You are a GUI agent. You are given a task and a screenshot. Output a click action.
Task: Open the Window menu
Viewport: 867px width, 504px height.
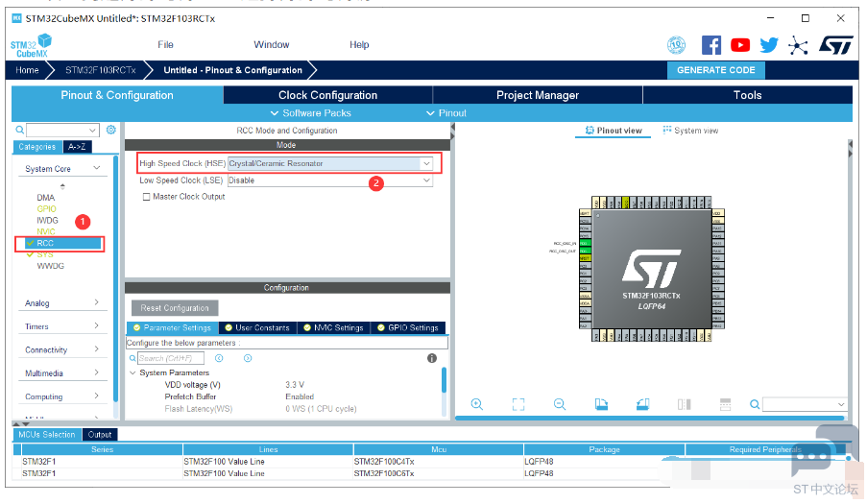[x=271, y=45]
